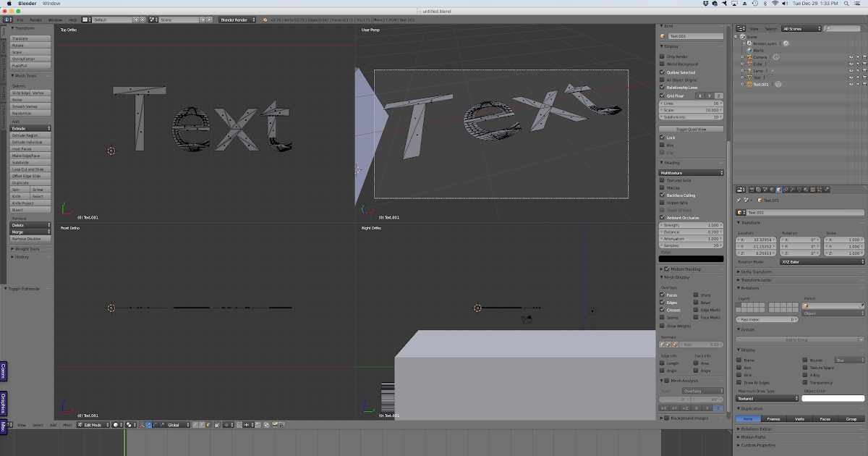The height and width of the screenshot is (456, 868).
Task: Click the outliner editor type icon
Action: pos(741,29)
